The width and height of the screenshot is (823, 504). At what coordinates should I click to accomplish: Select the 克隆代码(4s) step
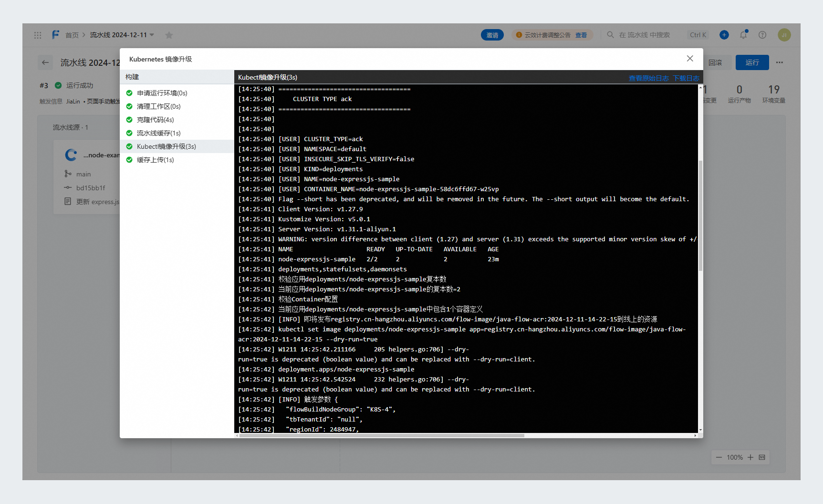[x=177, y=120]
